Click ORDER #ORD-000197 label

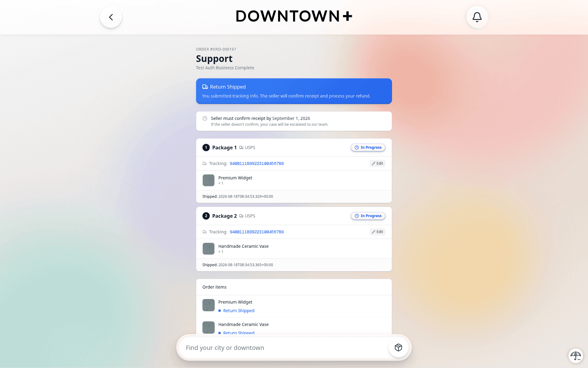click(216, 49)
